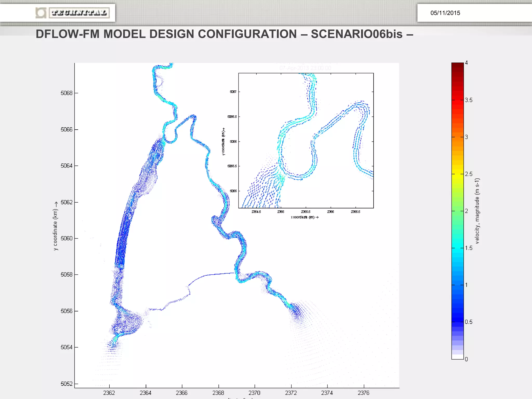This screenshot has width=532, height=399.
Task: Click the colorbar label 1.5
Action: [469, 248]
